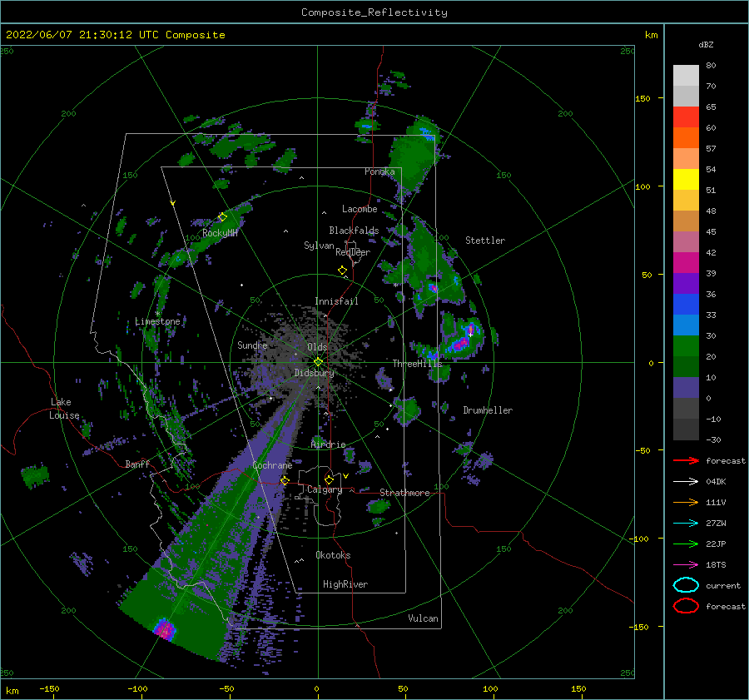Select the light blue swatch between 33 and 30

[686, 325]
